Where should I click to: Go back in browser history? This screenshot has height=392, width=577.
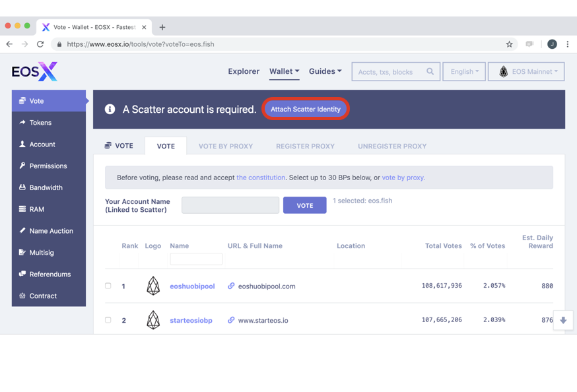pyautogui.click(x=9, y=44)
